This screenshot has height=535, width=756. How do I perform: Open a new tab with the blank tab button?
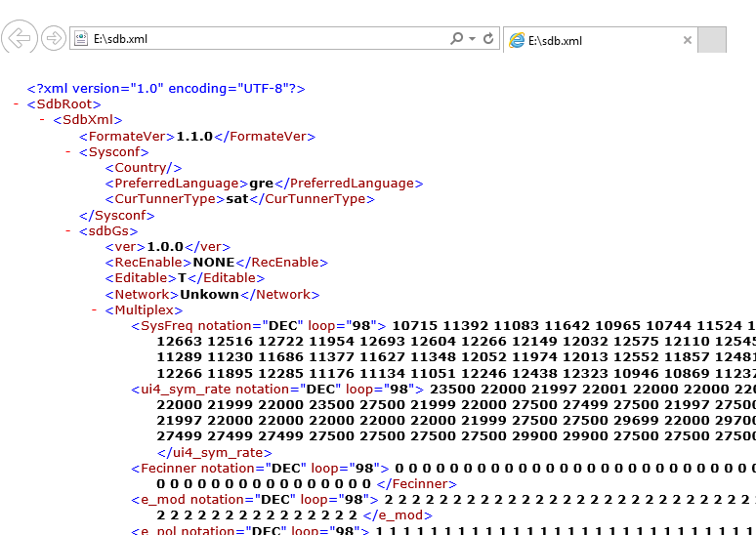(713, 40)
